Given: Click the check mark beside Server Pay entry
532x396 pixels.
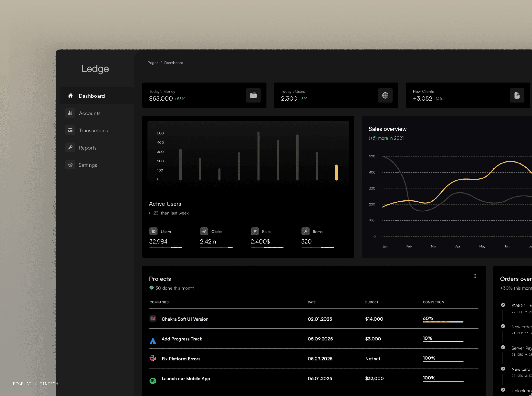Looking at the screenshot, I should click(x=503, y=347).
